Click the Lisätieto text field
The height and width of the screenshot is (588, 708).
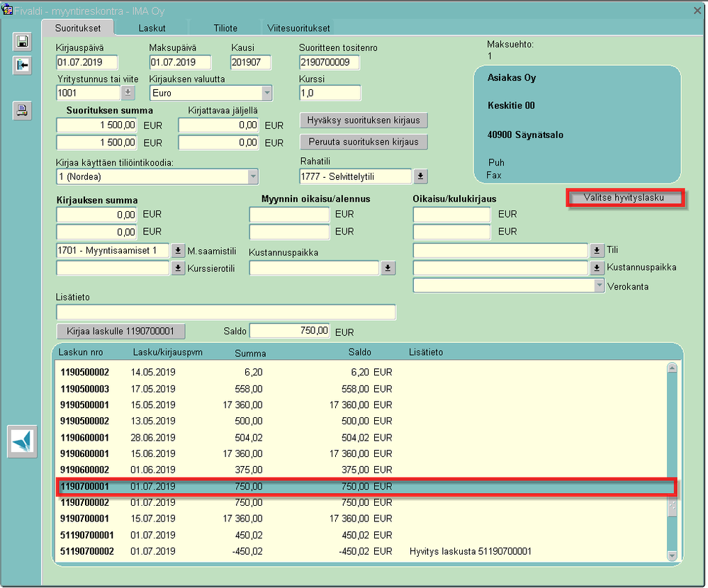click(226, 312)
